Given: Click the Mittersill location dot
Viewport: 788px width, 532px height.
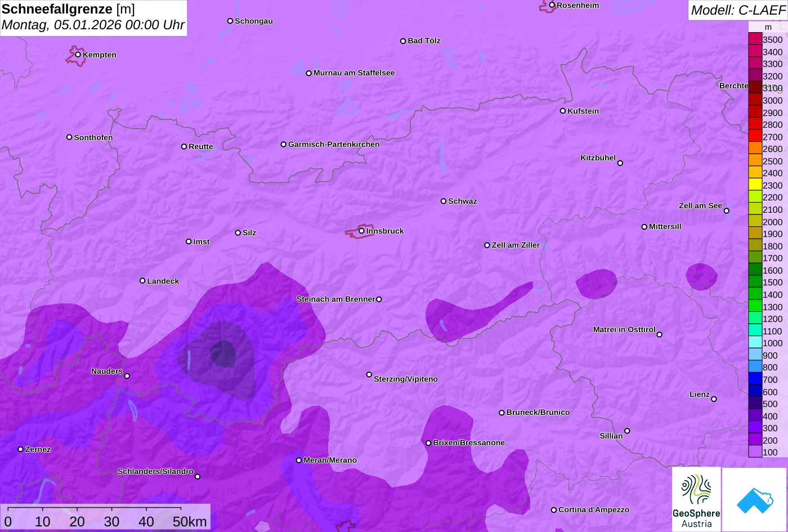Looking at the screenshot, I should tap(644, 227).
